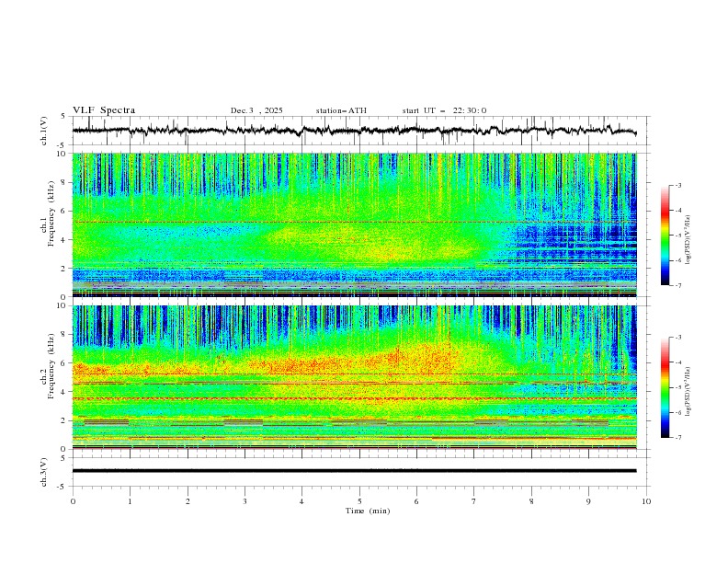Image resolution: width=728 pixels, height=563 pixels.
Task: Click the ch.3 flat black voltage trace
Action: click(x=354, y=471)
